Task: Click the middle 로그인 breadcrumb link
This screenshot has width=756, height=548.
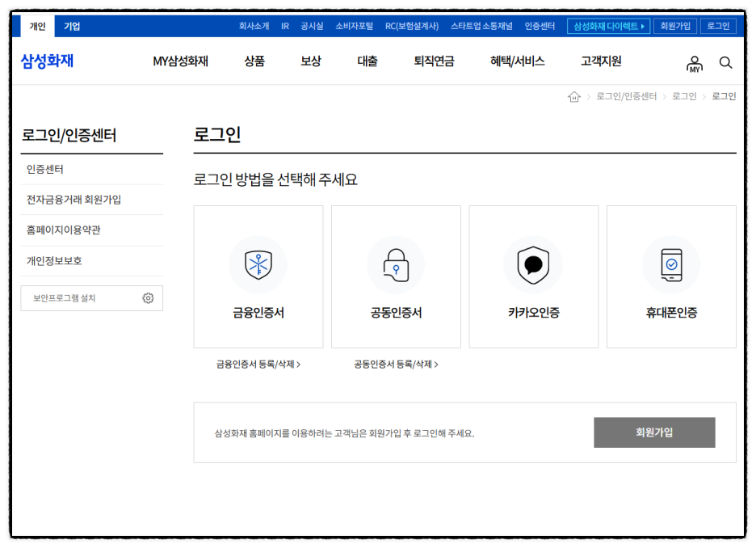Action: 684,96
